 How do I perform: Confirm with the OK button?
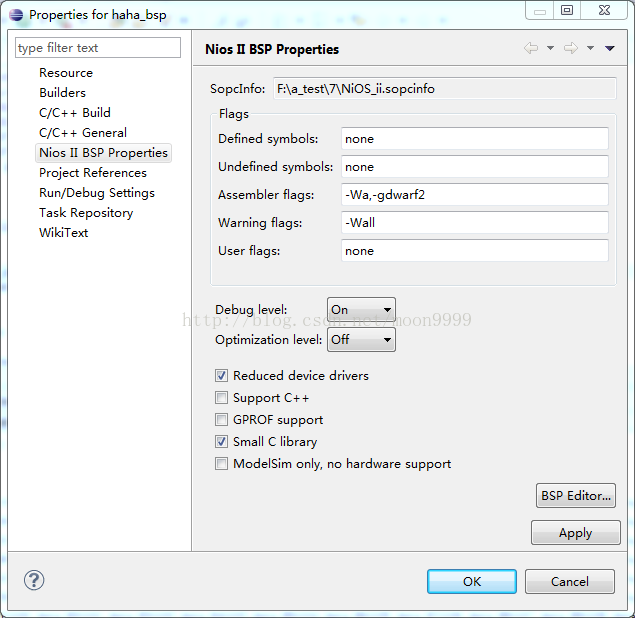[x=472, y=582]
